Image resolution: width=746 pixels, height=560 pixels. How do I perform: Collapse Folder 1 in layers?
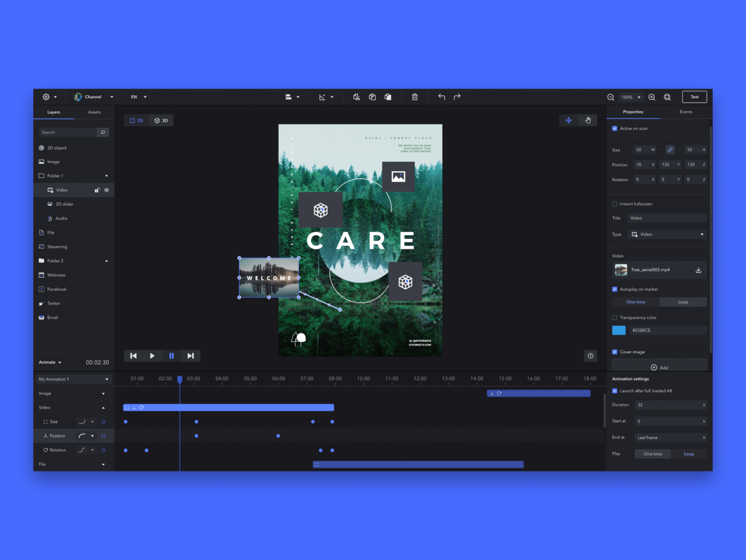point(106,176)
